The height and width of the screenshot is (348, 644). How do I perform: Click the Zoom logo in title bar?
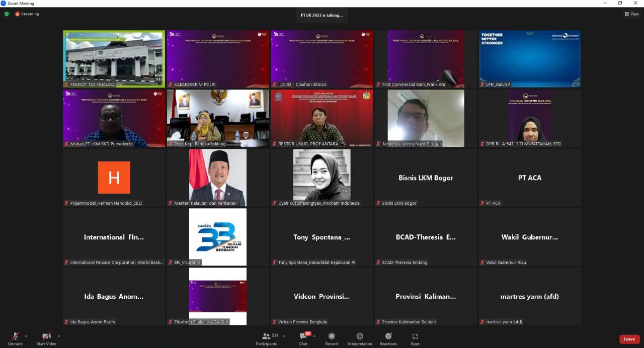(x=4, y=3)
